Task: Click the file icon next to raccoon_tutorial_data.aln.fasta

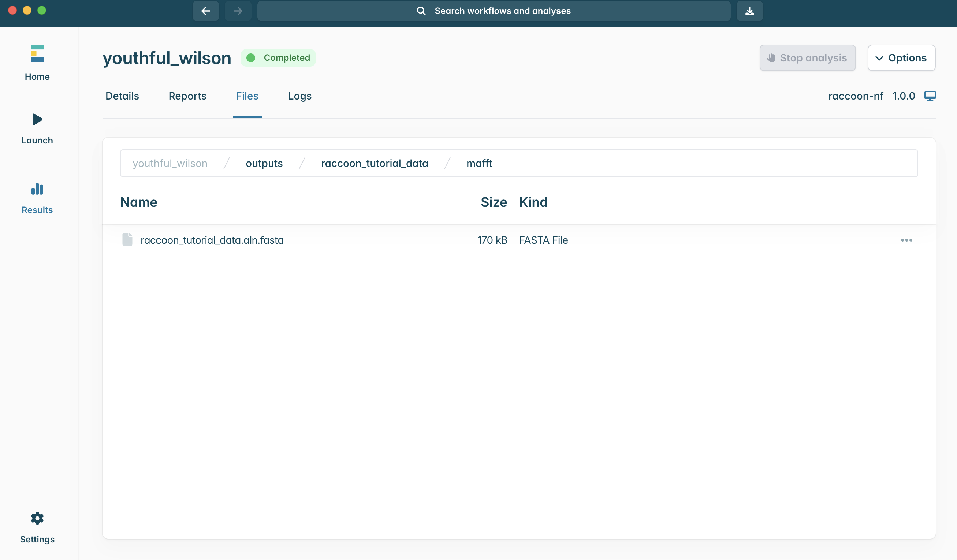Action: 127,240
